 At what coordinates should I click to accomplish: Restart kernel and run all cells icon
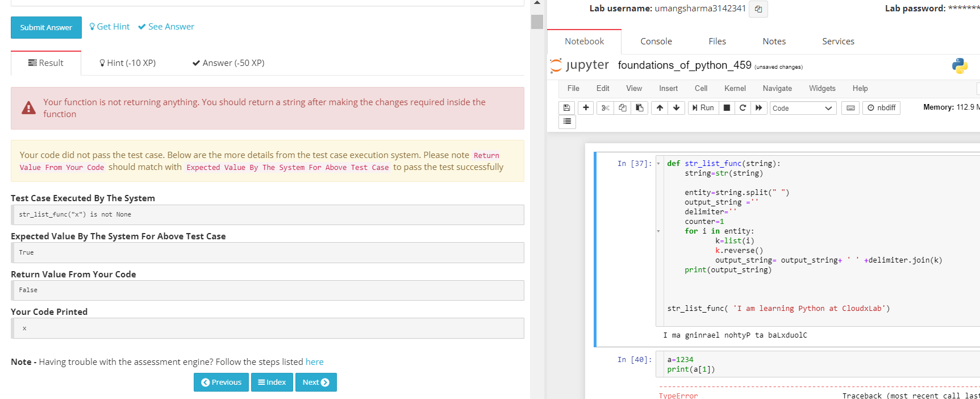click(758, 108)
